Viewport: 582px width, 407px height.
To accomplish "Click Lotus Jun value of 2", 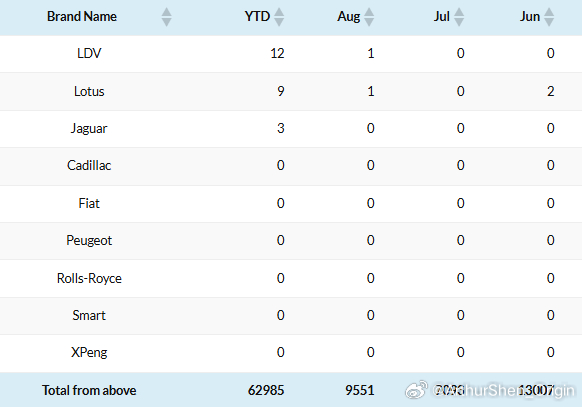I will (x=550, y=91).
